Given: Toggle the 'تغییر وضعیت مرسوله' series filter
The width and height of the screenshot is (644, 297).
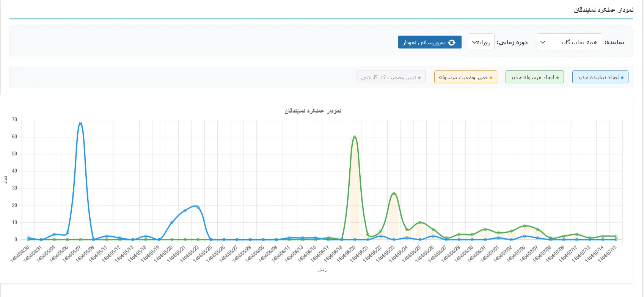Looking at the screenshot, I should pos(465,77).
